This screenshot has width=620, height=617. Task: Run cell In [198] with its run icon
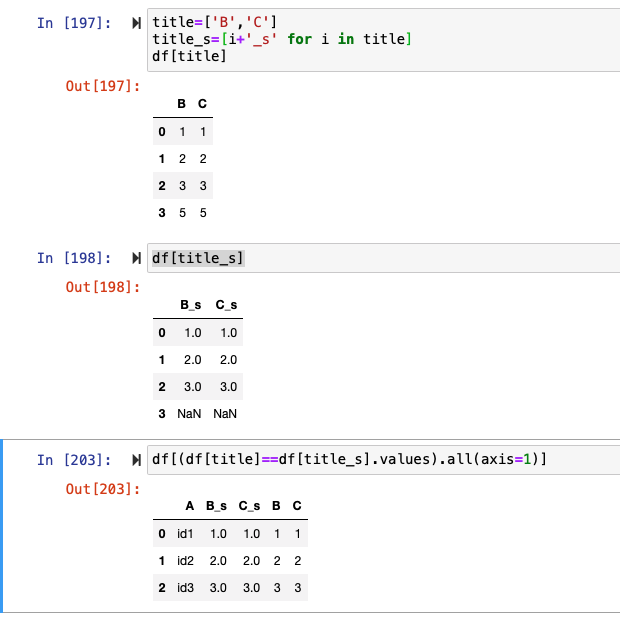coord(136,258)
